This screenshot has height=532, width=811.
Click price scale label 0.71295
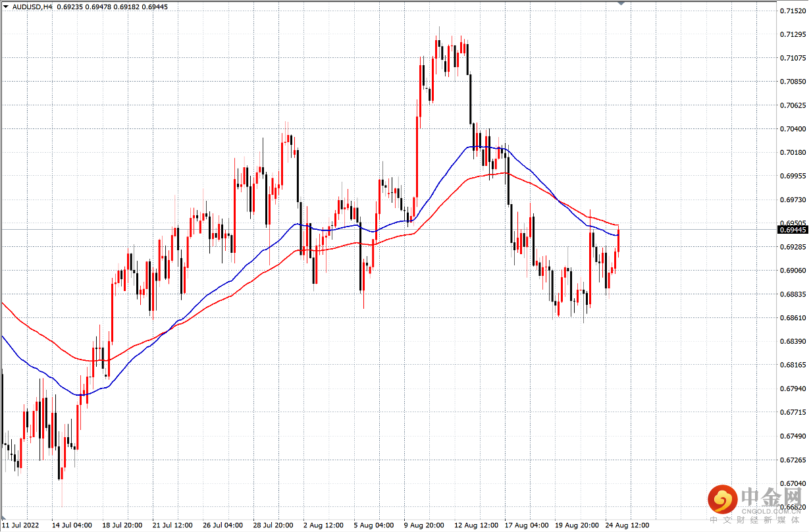793,34
